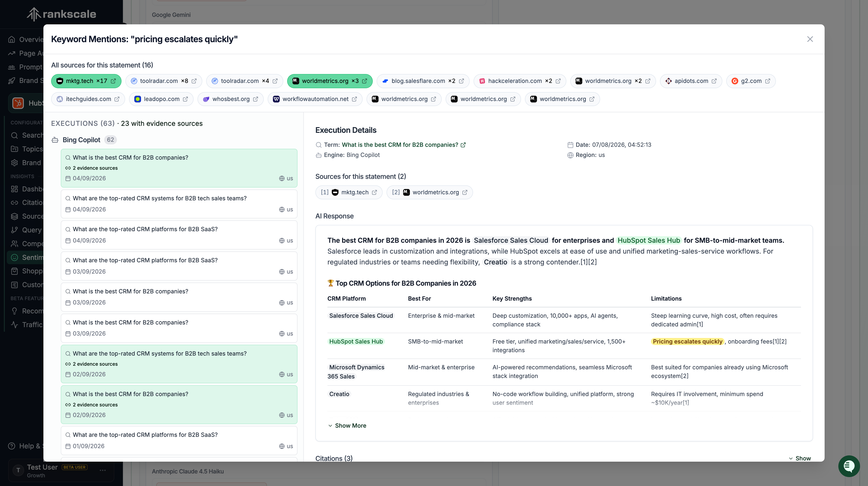The image size is (868, 486).
Task: Open Help in the sidebar
Action: click(26, 446)
